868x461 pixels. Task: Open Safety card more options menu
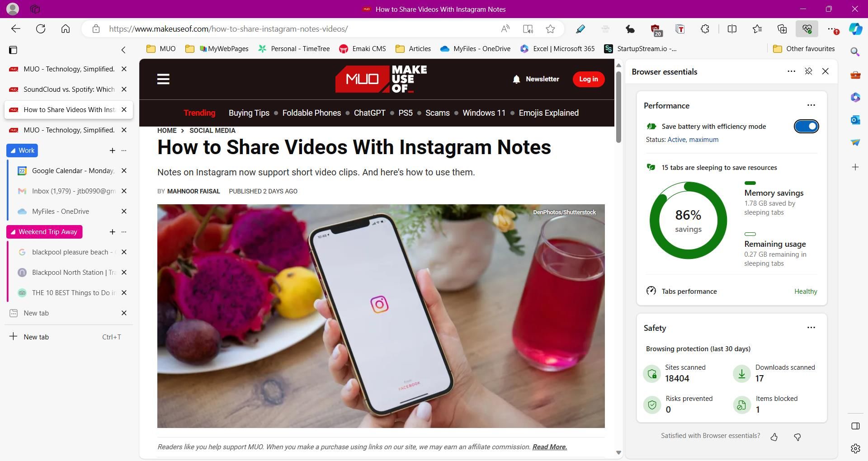coord(811,328)
